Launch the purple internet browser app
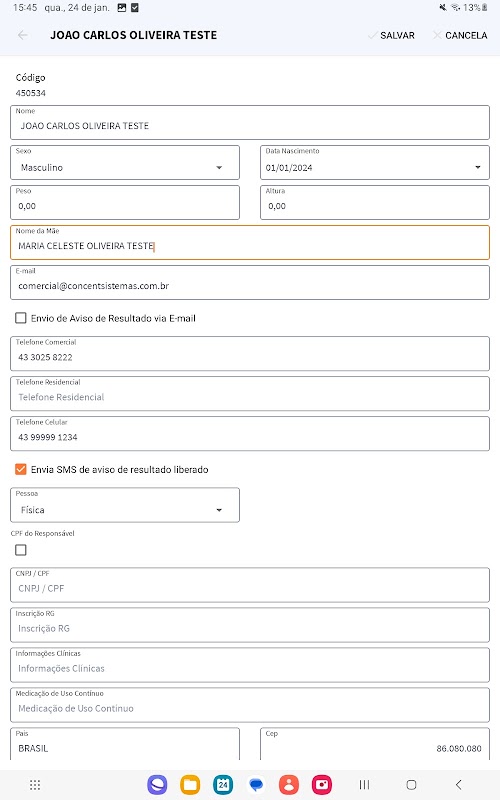Image resolution: width=500 pixels, height=800 pixels. [157, 785]
